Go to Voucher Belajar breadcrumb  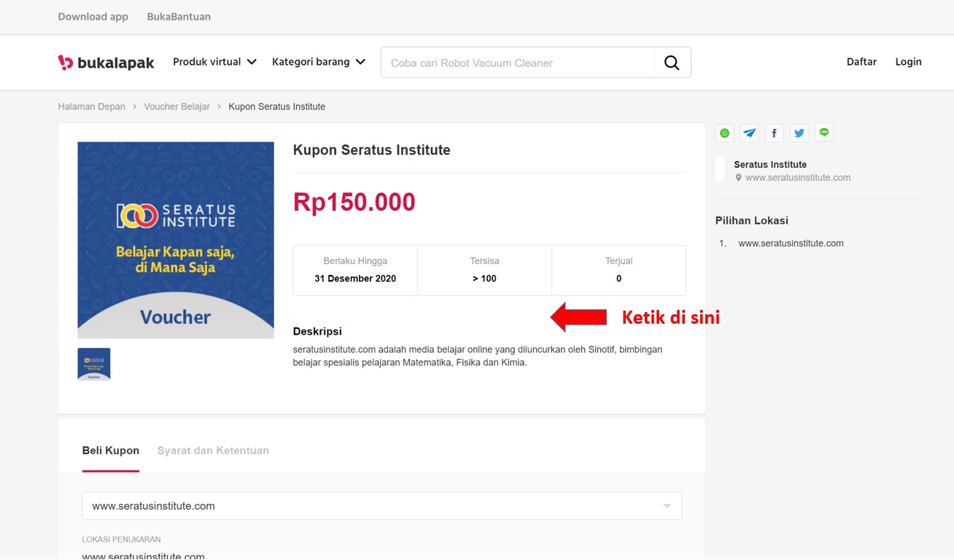(177, 106)
